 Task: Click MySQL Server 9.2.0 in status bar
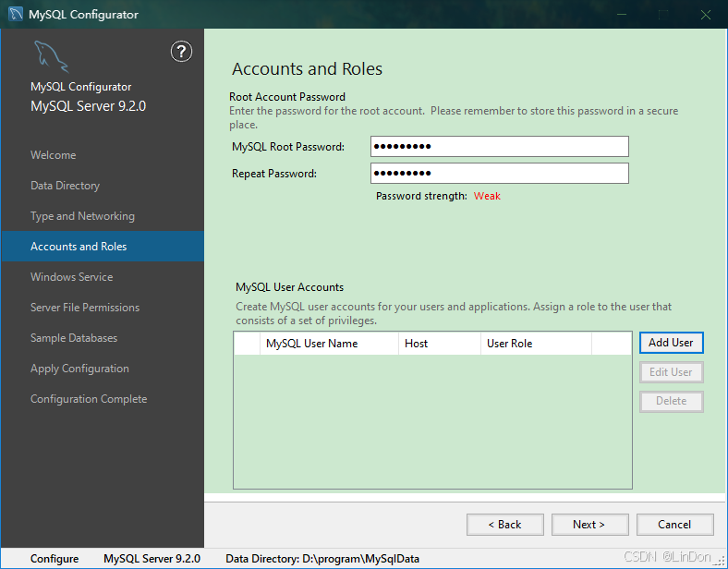point(152,558)
